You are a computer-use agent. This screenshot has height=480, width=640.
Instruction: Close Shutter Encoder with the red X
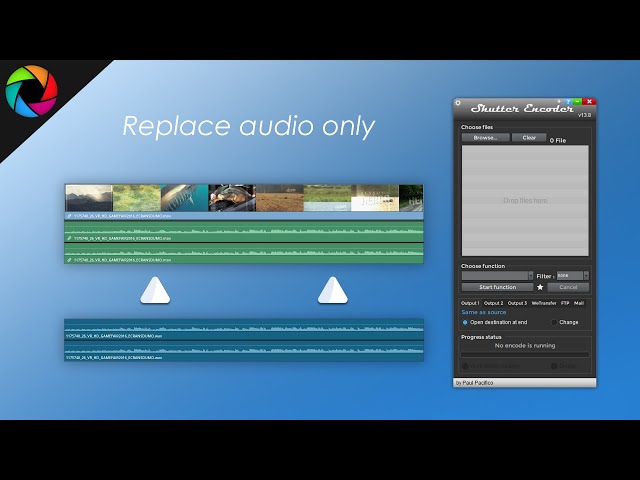(589, 101)
